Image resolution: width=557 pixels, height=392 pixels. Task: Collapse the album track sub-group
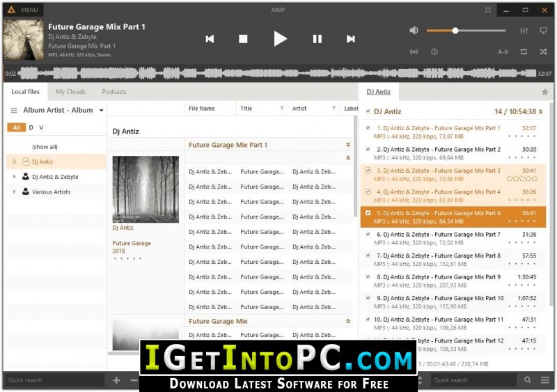tap(348, 158)
